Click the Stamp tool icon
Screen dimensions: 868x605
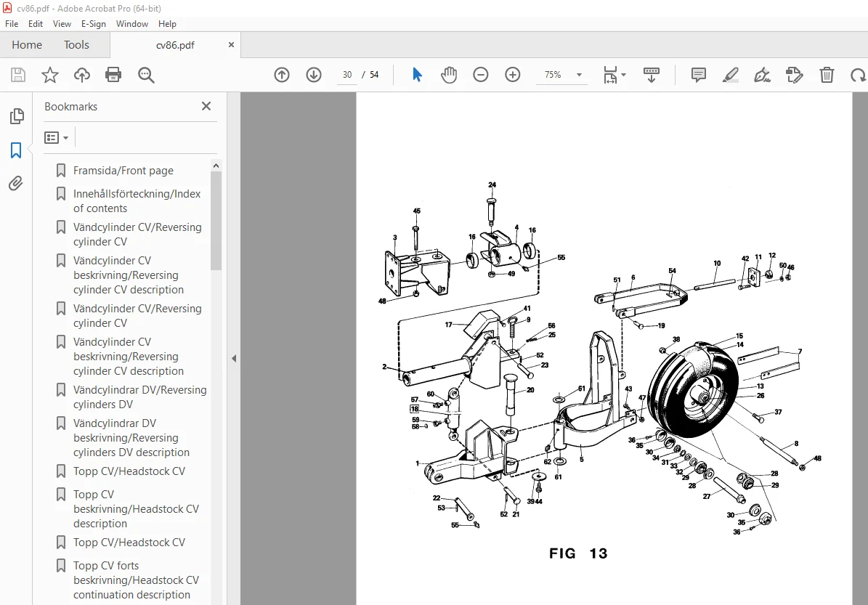[x=795, y=75]
